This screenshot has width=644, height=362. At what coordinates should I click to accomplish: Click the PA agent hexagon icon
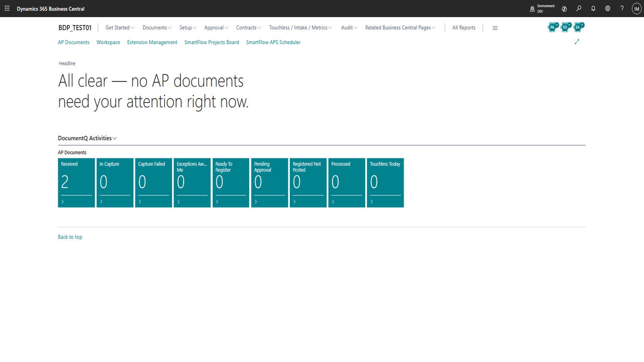[x=553, y=27]
